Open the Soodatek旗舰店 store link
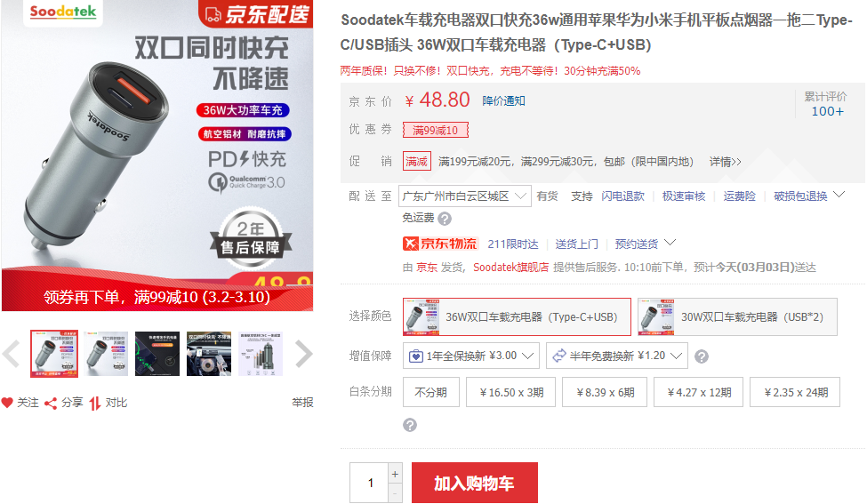This screenshot has height=504, width=867. 511,268
